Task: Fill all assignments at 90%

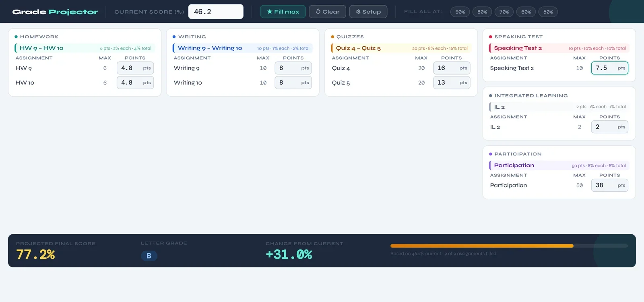Action: (x=460, y=12)
